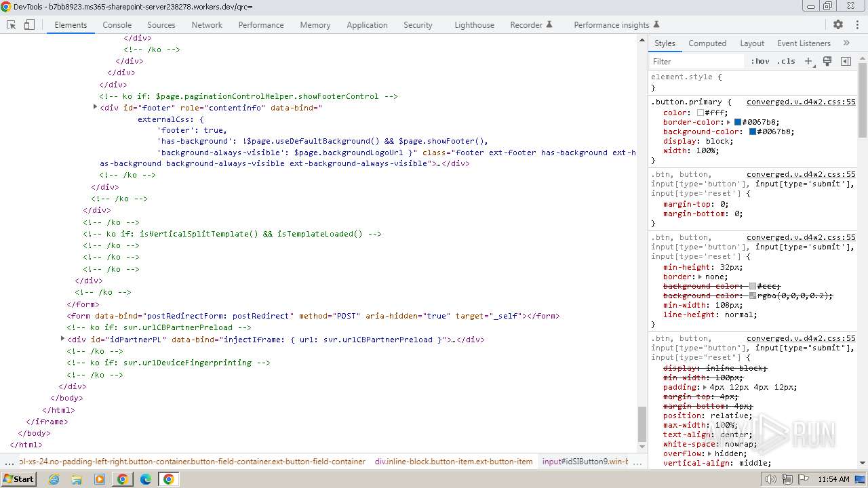Expand border-color shorthand in .button.primary
Screen dimensions: 868x488
[x=728, y=122]
